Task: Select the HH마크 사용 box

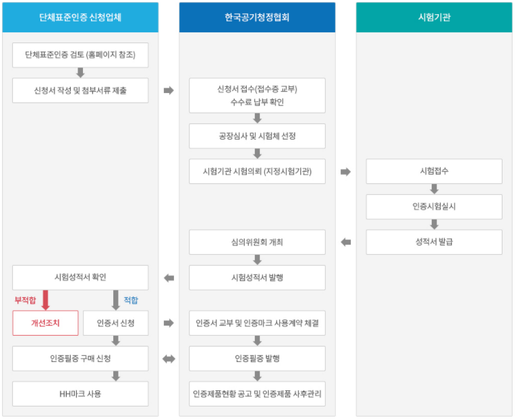Action: (80, 394)
